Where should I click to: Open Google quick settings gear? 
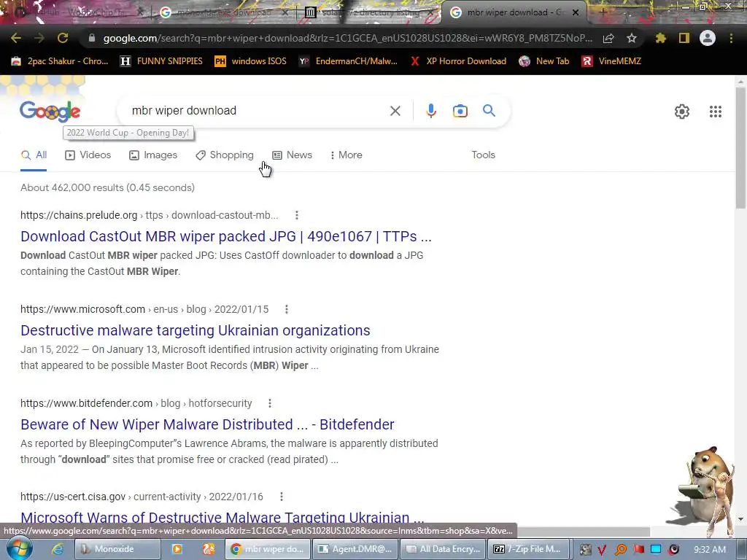[682, 112]
